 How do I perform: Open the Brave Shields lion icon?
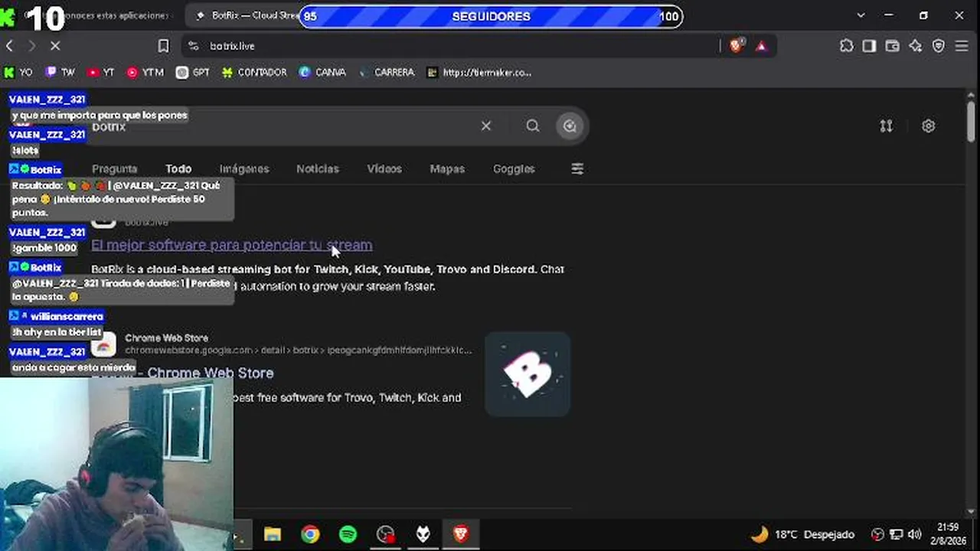click(736, 46)
